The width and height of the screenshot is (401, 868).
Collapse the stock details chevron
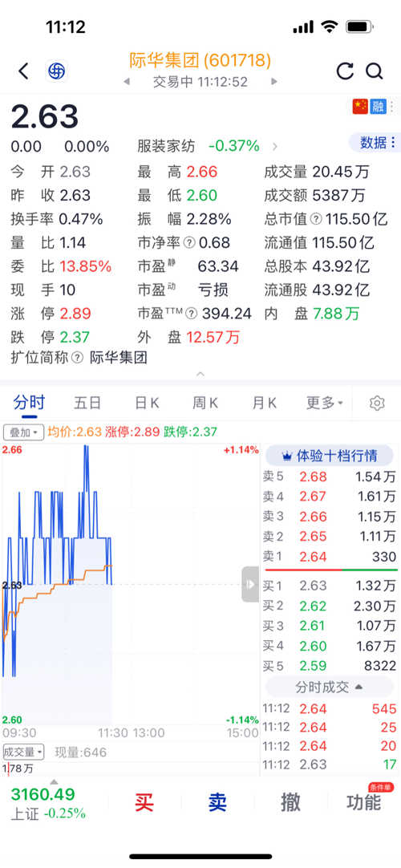pos(200,374)
